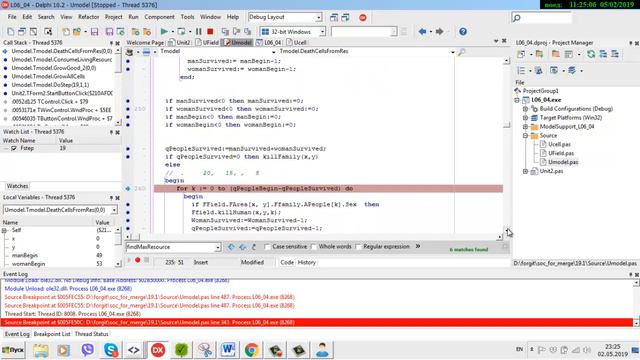The width and height of the screenshot is (640, 360).
Task: Click the IDE Insight search field
Action: tap(542, 18)
